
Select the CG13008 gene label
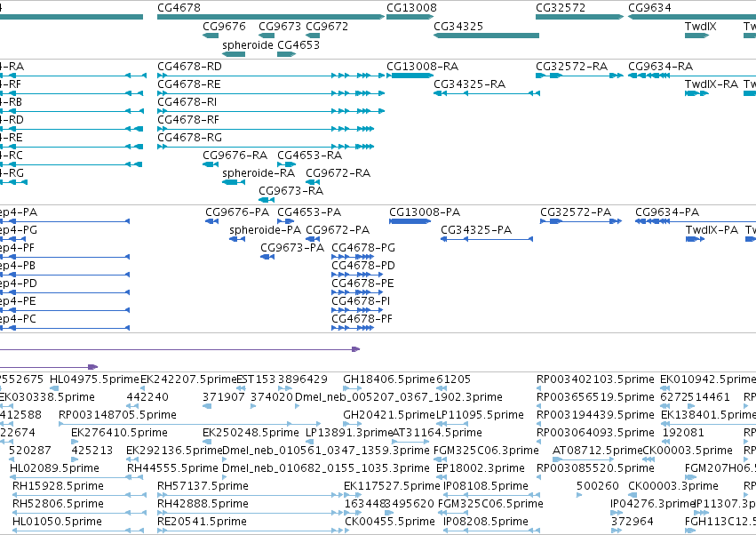pos(411,8)
